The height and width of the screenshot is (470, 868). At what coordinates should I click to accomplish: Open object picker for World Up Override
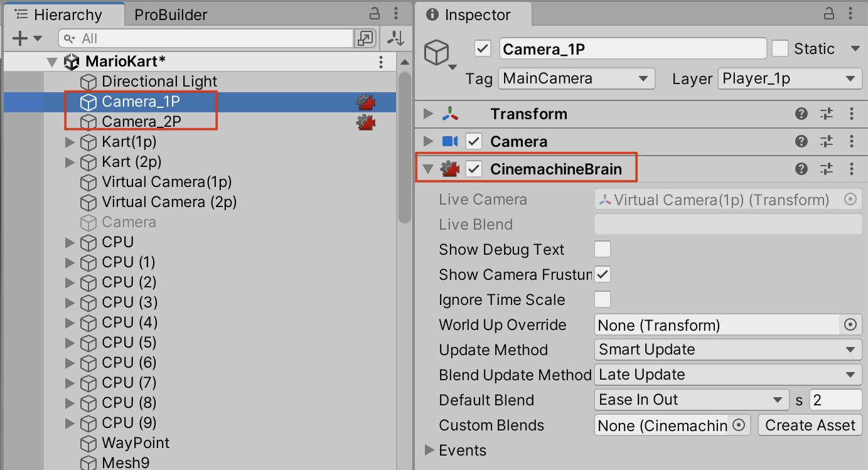851,324
